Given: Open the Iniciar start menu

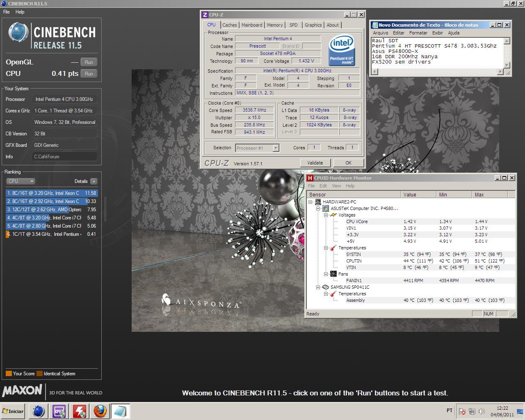Looking at the screenshot, I should (14, 411).
